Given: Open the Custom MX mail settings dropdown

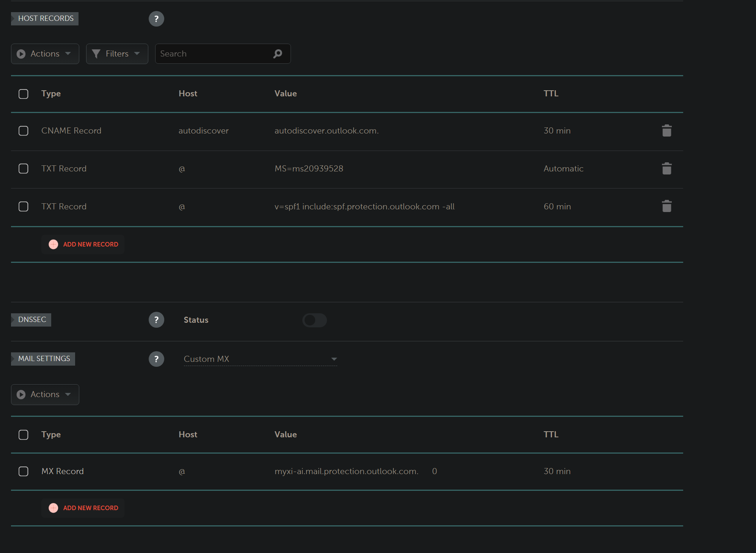Looking at the screenshot, I should click(x=260, y=359).
